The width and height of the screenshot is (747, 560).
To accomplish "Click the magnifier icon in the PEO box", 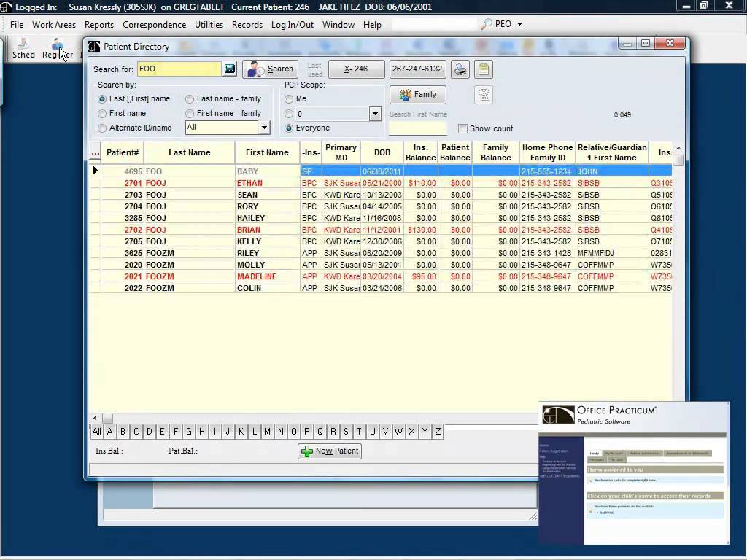I will [486, 24].
